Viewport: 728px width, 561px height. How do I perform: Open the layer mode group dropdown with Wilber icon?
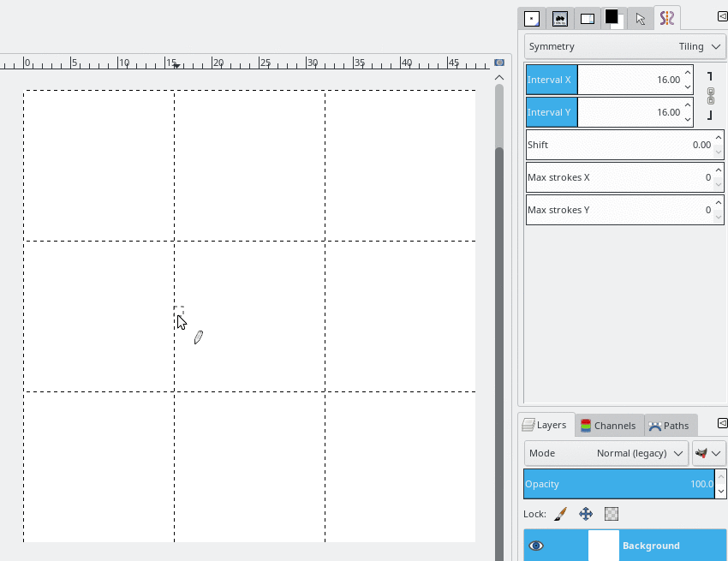[708, 453]
